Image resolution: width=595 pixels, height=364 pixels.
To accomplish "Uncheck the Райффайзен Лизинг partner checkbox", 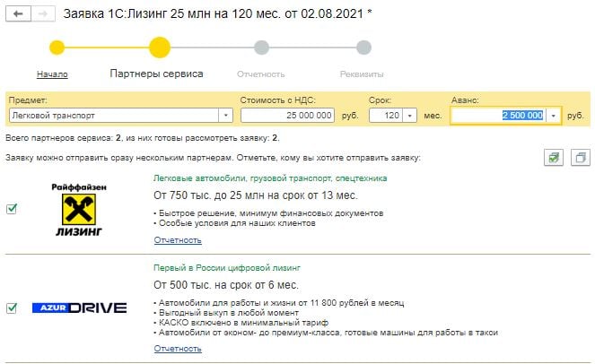I will (x=12, y=209).
